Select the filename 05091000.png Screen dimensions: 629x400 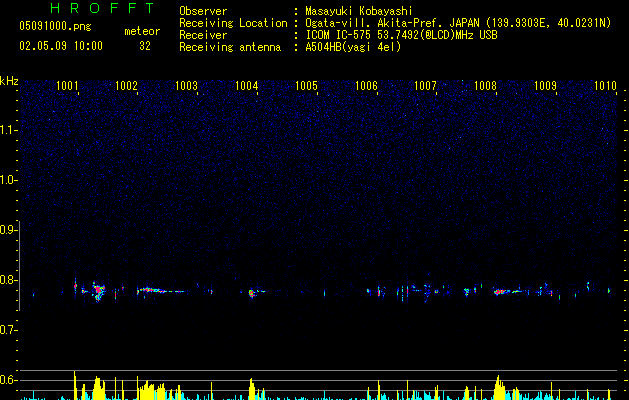[55, 26]
